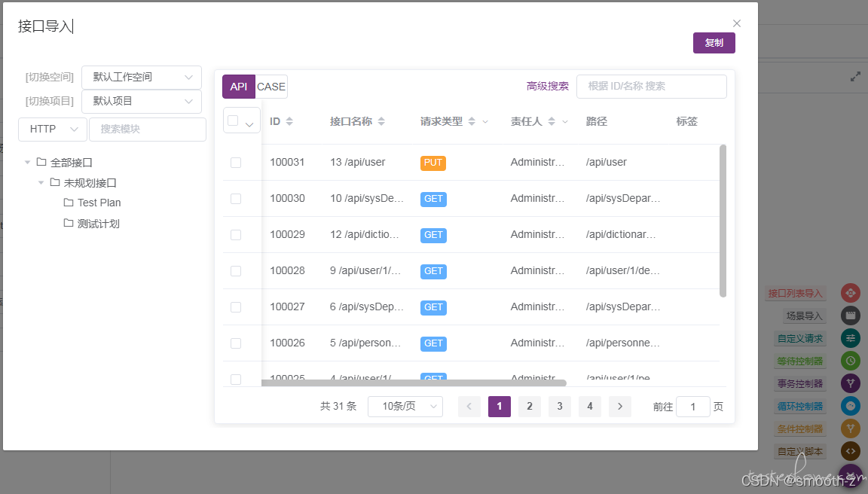Go to page 3
This screenshot has height=494, width=868.
click(560, 407)
